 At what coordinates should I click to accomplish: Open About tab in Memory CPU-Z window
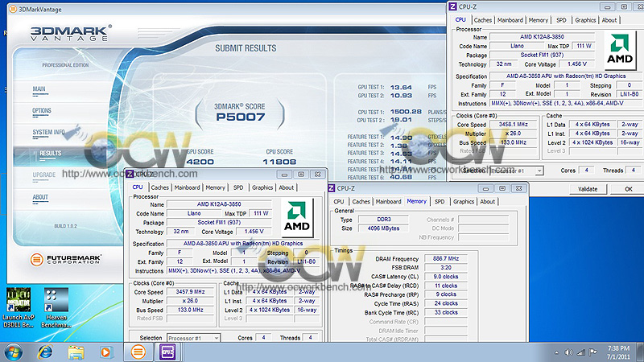(x=488, y=202)
